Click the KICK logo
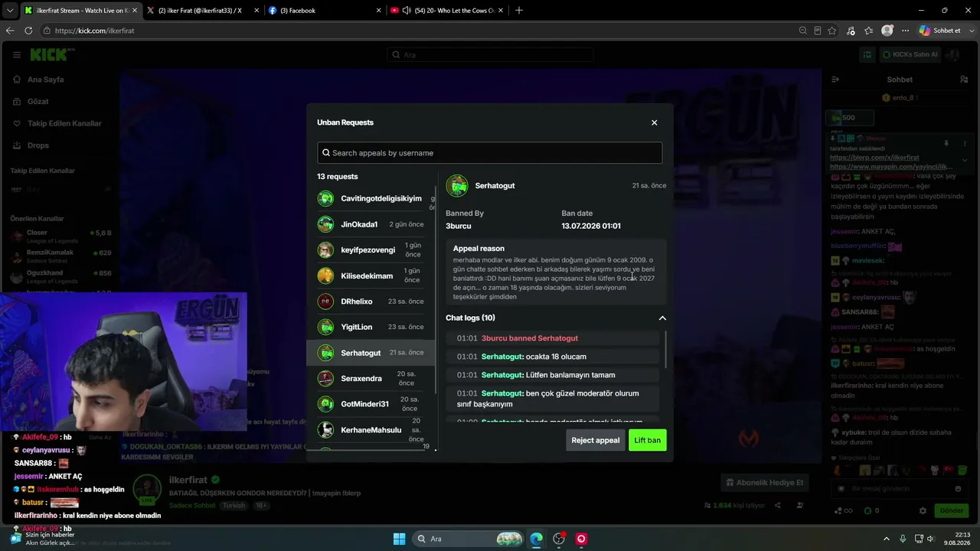 coord(48,54)
